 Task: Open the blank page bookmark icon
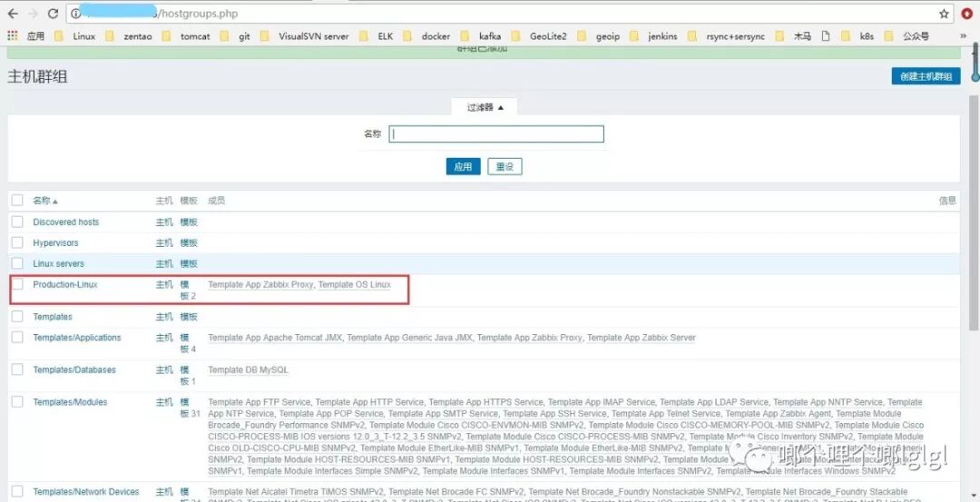pos(826,36)
